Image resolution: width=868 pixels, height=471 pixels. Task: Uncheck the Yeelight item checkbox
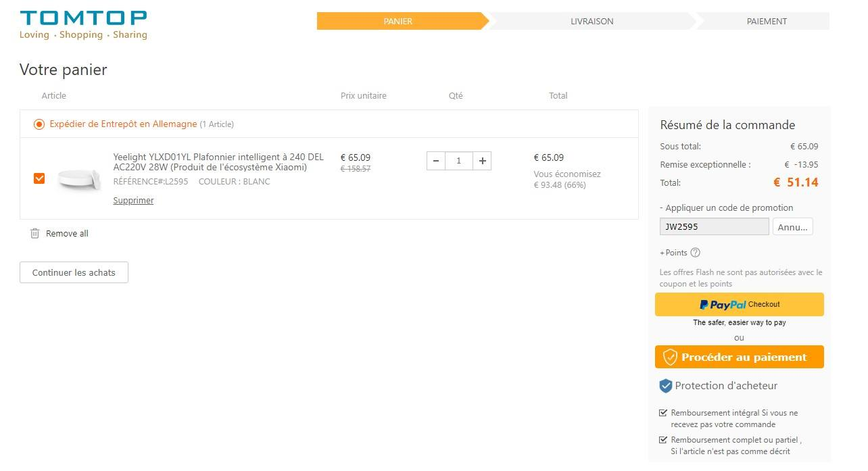[39, 178]
